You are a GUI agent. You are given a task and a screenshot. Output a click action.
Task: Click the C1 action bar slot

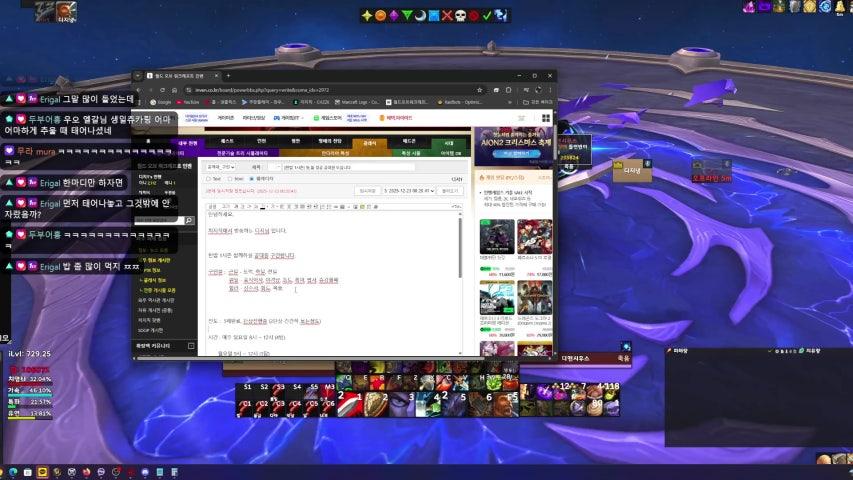245,407
